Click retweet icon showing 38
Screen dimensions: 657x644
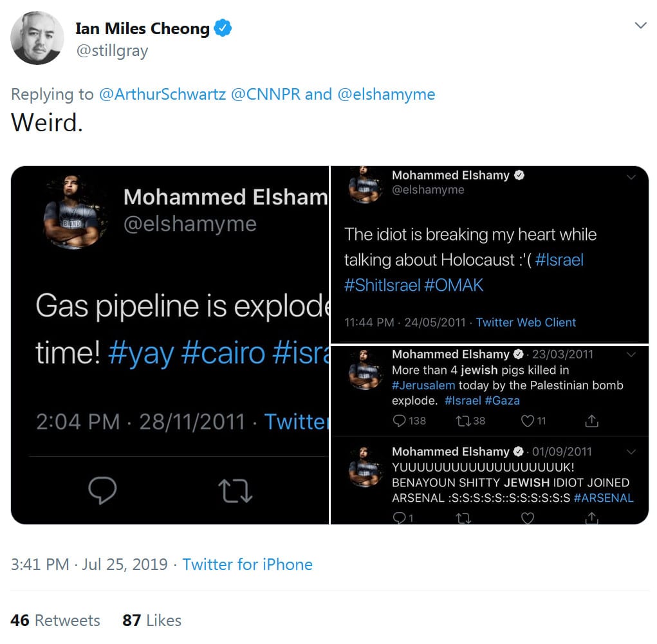pyautogui.click(x=463, y=421)
